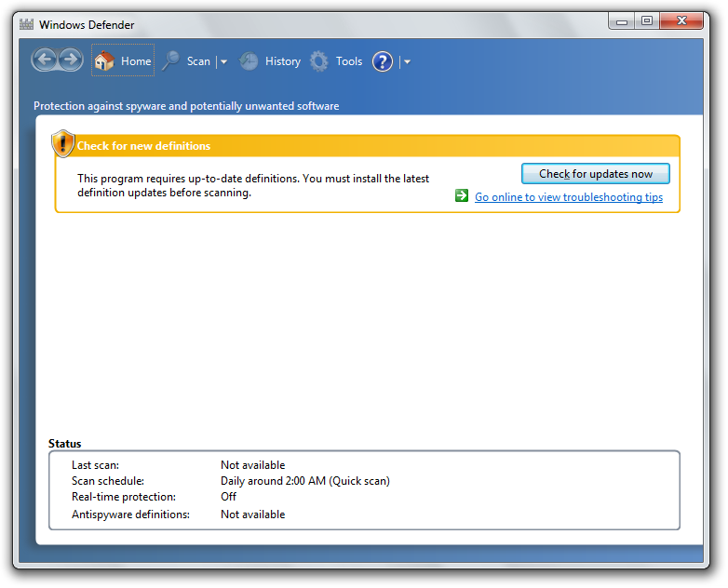This screenshot has height=588, width=728.
Task: Click the 'Off' real-time protection value
Action: click(228, 497)
